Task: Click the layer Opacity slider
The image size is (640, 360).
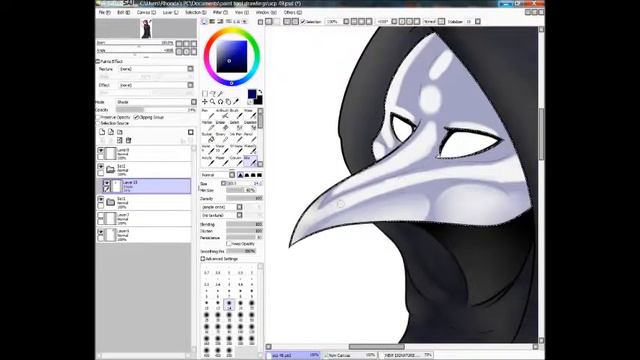Action: (156, 110)
